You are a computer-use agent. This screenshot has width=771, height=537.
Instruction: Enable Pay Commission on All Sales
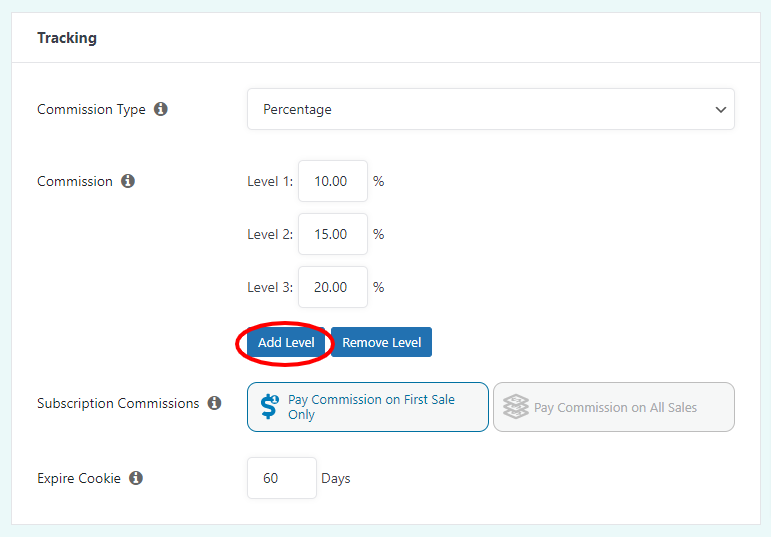click(615, 407)
